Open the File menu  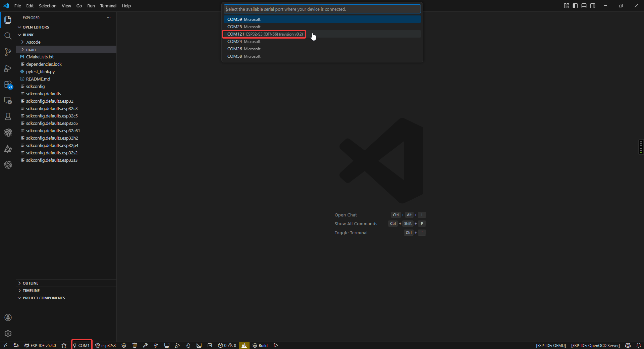(18, 6)
